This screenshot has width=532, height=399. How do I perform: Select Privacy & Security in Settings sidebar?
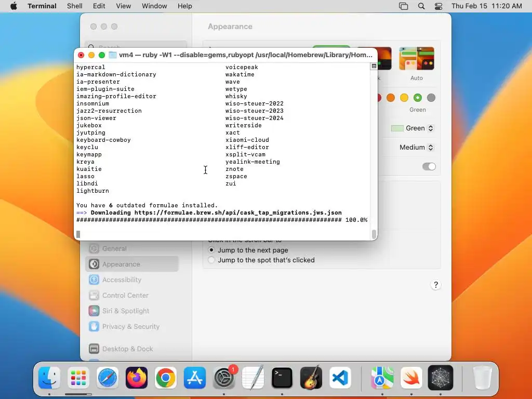pyautogui.click(x=132, y=326)
